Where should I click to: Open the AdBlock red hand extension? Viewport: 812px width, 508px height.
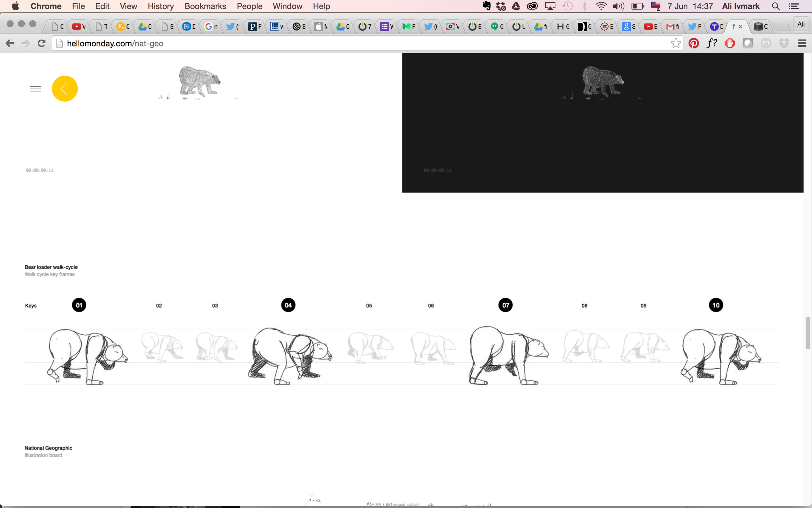pos(730,43)
